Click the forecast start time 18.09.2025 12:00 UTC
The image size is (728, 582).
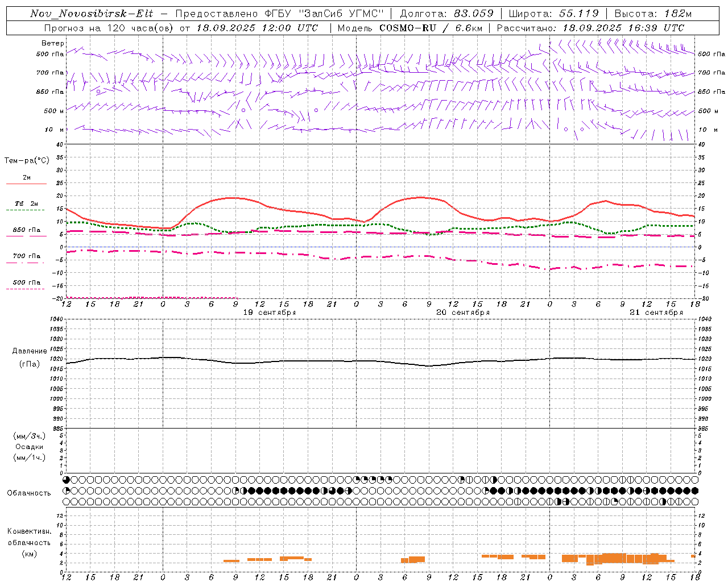click(x=257, y=28)
